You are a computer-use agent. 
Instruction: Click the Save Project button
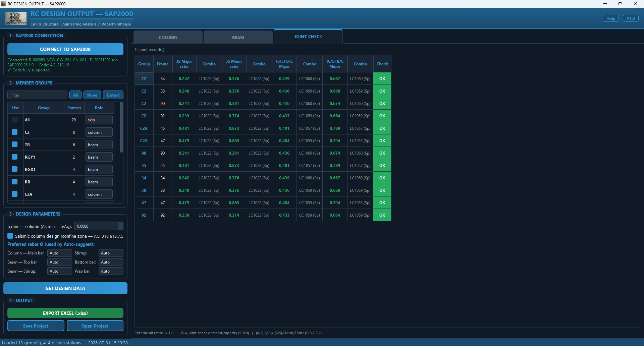pos(36,326)
